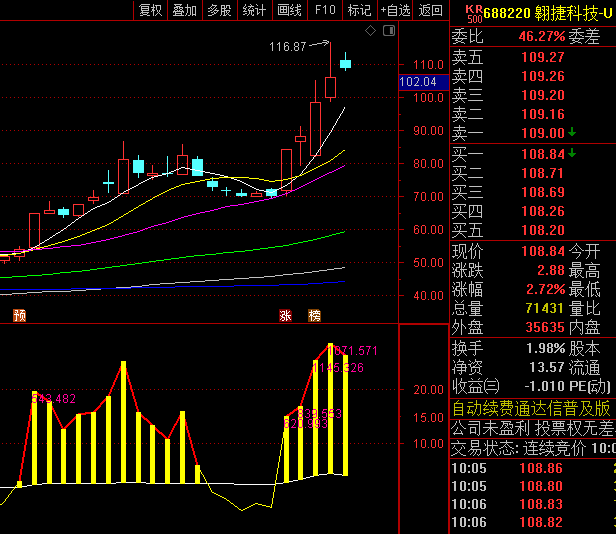Click the 榜 ranking marker icon
Viewport: 616px width, 534px height.
click(x=315, y=316)
